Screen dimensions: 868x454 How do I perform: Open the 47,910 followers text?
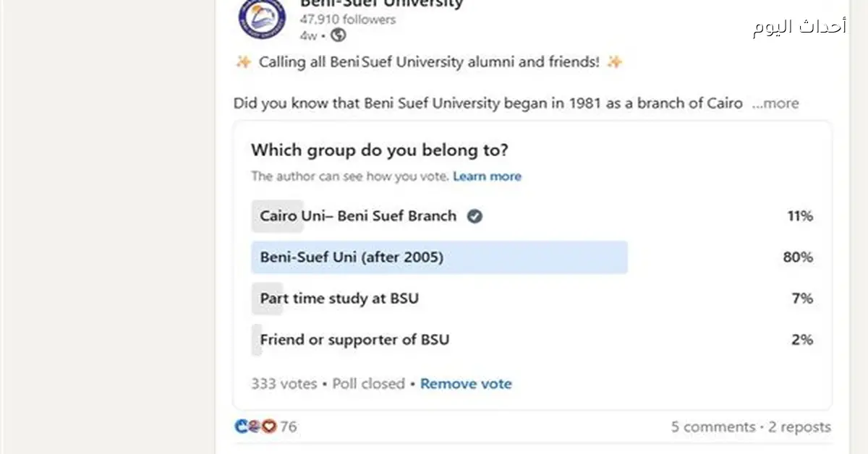[x=348, y=20]
